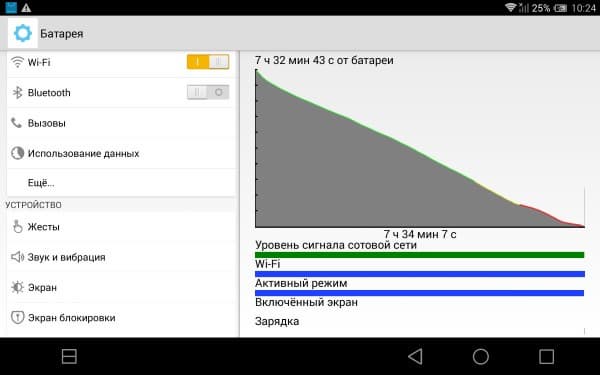This screenshot has width=600, height=375.
Task: Open Ещё... more network settings
Action: [x=121, y=183]
